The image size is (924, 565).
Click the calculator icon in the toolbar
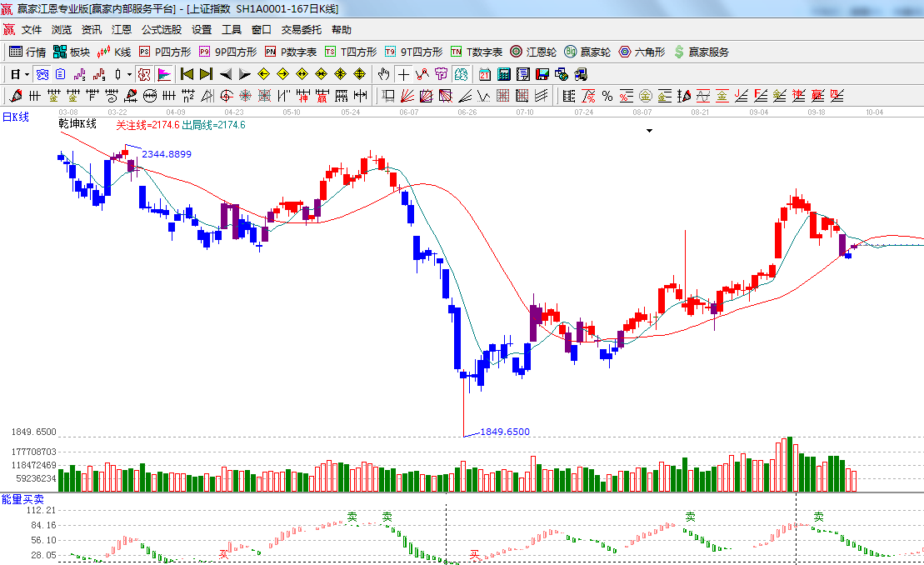(x=503, y=74)
